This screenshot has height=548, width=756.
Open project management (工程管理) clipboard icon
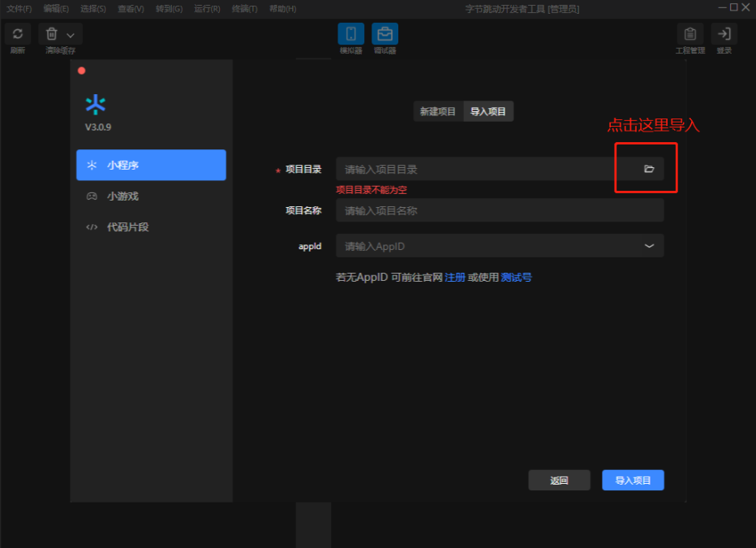click(690, 34)
